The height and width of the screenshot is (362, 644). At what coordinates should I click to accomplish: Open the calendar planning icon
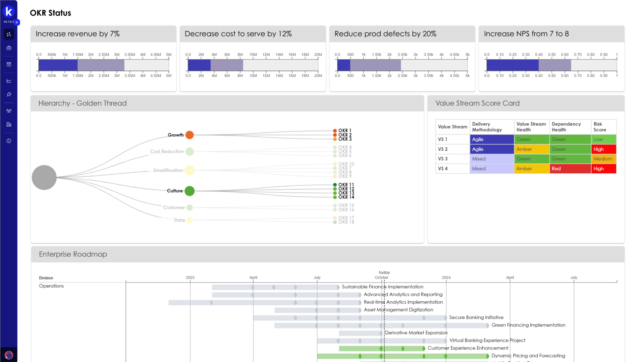coord(9,64)
